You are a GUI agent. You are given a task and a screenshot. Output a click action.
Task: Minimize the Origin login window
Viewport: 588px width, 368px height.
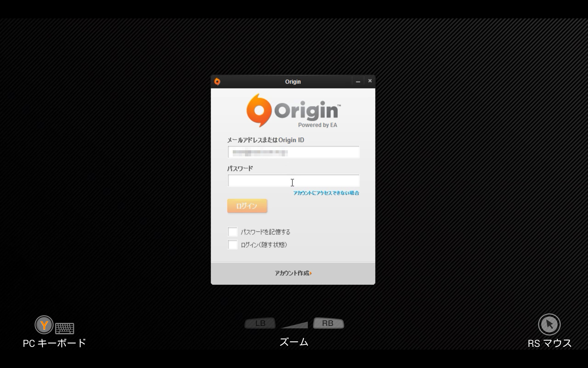(358, 82)
